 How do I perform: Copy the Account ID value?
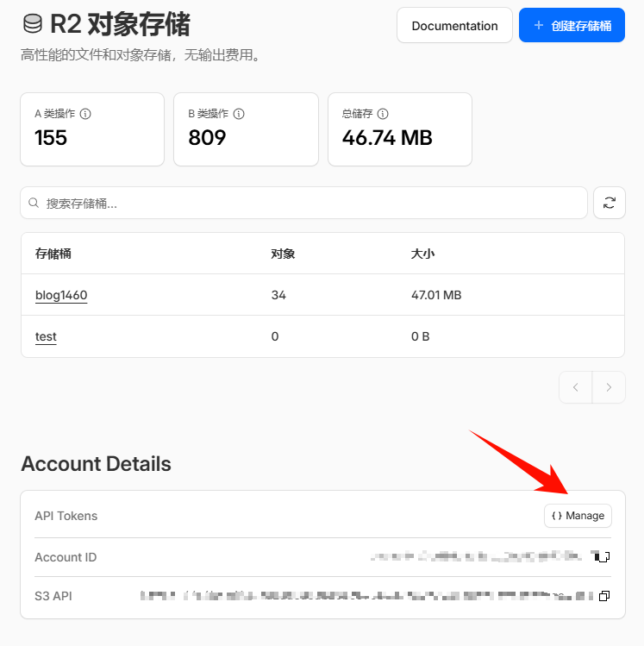(x=603, y=557)
